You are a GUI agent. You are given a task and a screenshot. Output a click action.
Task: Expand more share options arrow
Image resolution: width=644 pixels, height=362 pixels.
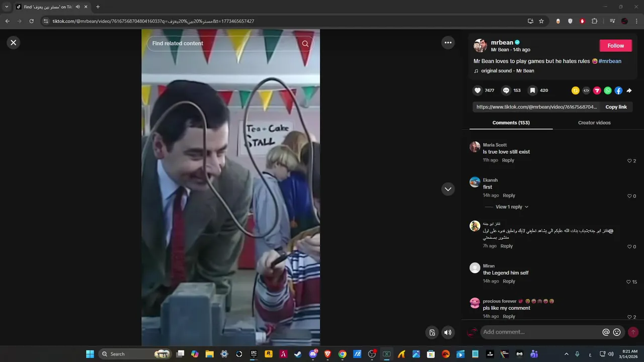(629, 90)
